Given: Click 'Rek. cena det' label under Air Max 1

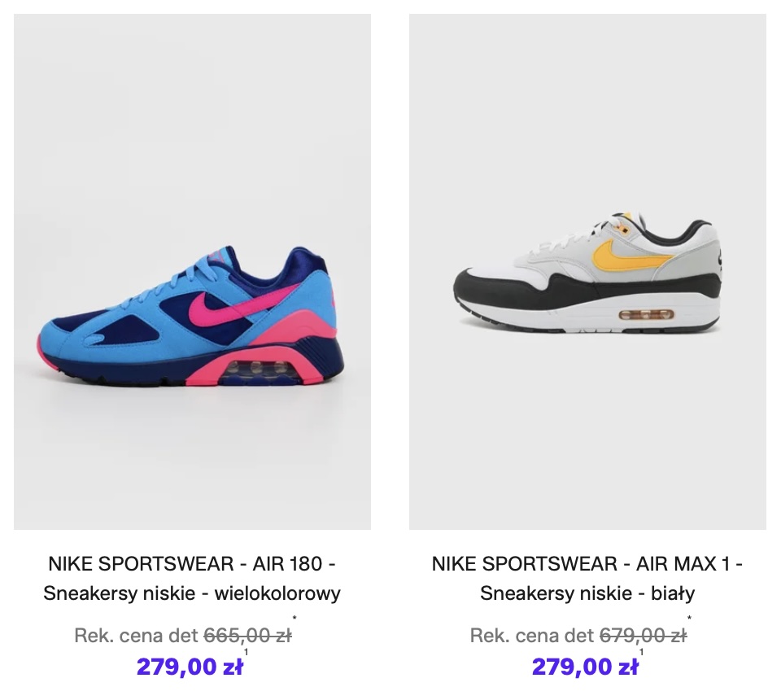Looking at the screenshot, I should pyautogui.click(x=532, y=636).
